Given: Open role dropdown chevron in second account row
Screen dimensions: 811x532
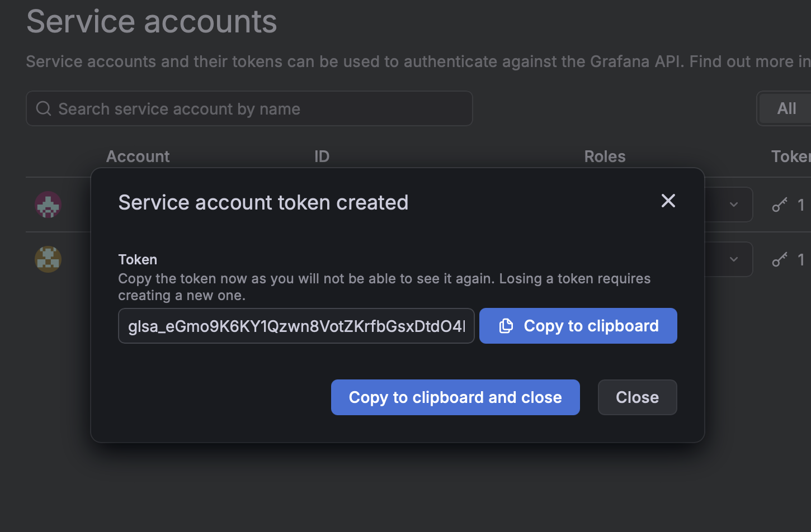Looking at the screenshot, I should point(734,259).
